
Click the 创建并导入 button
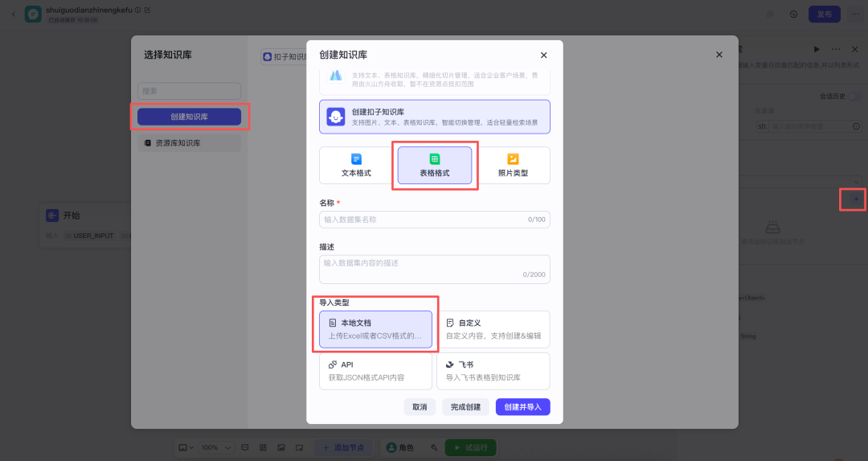tap(522, 407)
